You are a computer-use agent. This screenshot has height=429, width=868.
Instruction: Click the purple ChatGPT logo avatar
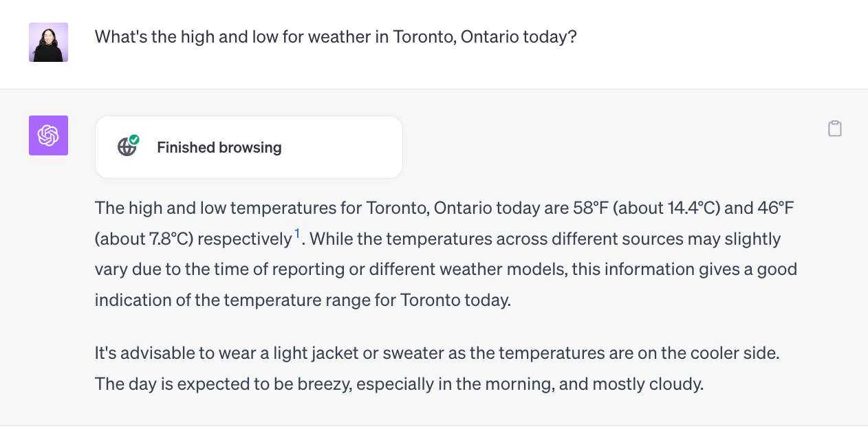[48, 135]
